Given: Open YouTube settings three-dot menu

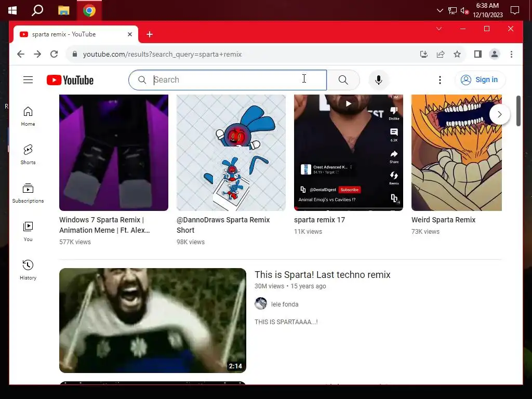Looking at the screenshot, I should tap(440, 80).
